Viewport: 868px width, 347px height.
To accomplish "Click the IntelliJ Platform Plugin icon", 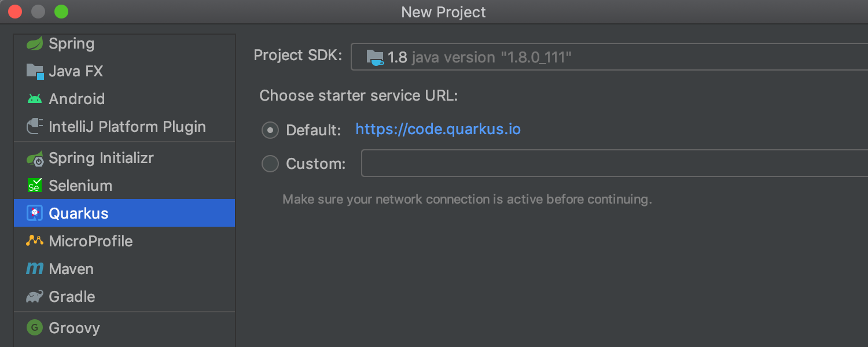I will tap(35, 126).
